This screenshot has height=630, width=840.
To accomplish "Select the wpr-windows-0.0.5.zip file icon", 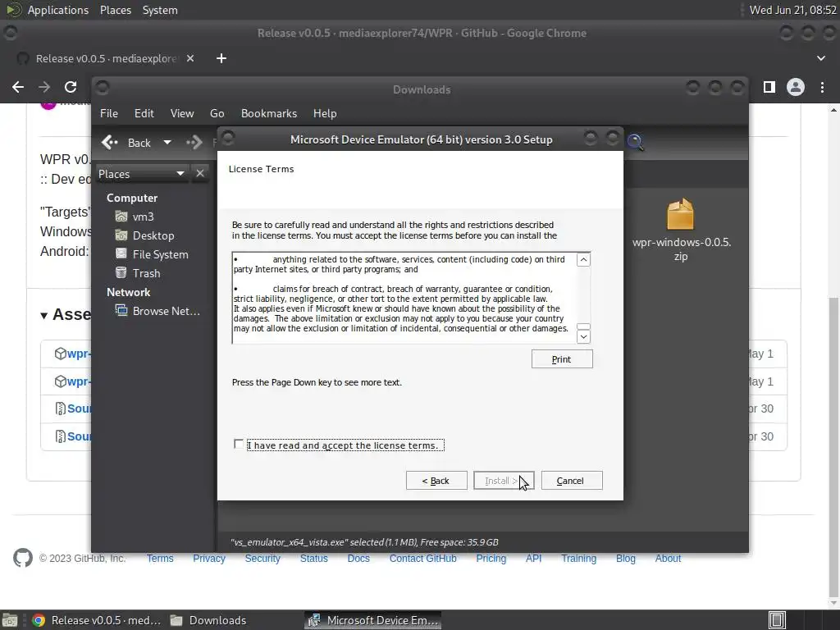I will click(x=680, y=214).
